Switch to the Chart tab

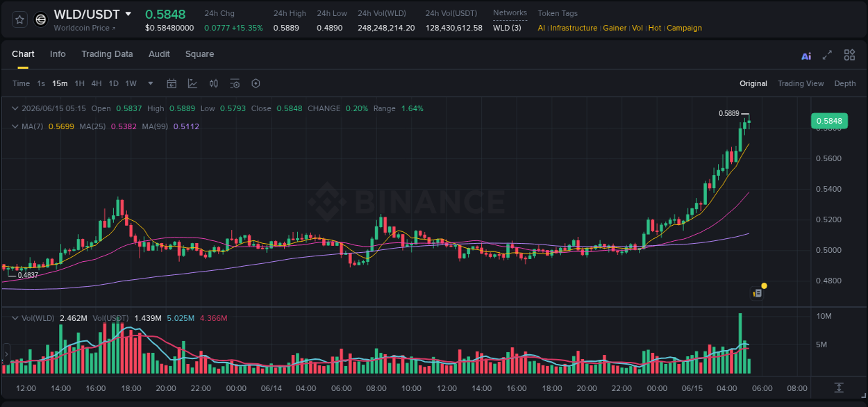pos(23,54)
